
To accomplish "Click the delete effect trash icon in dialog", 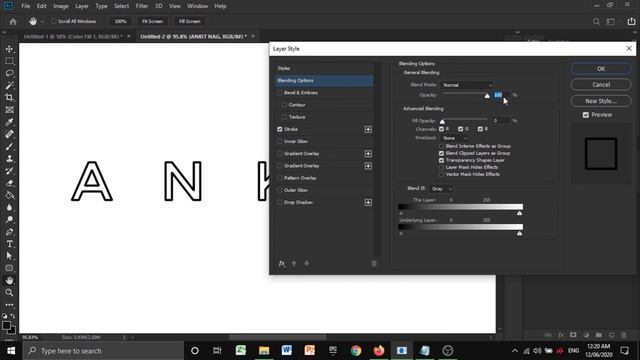I will click(x=374, y=264).
